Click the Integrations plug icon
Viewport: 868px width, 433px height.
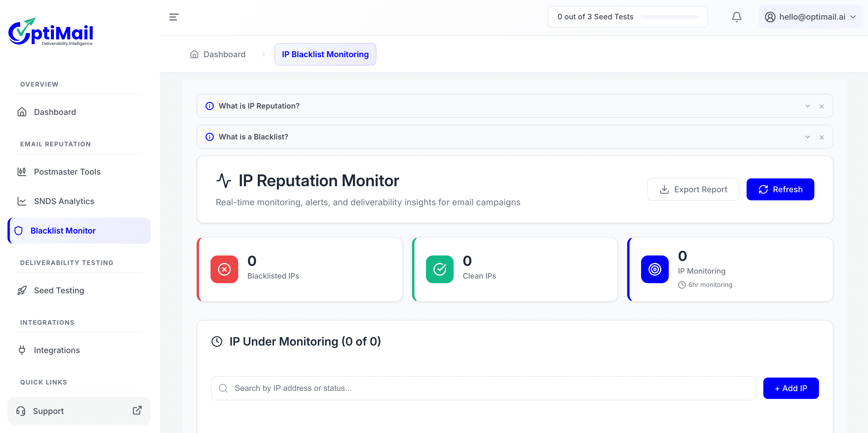[x=22, y=350]
